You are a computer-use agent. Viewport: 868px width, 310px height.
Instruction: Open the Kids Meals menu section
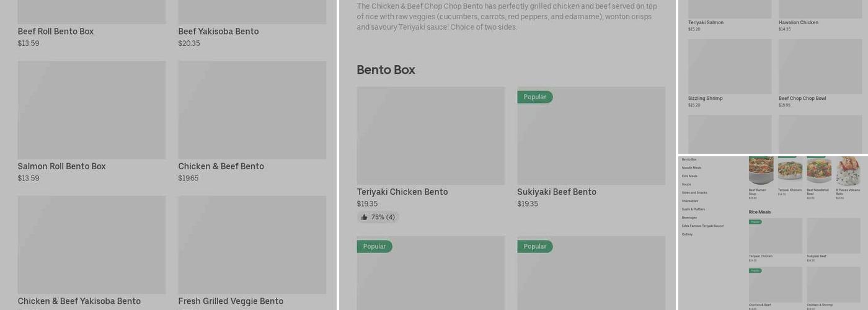[689, 176]
